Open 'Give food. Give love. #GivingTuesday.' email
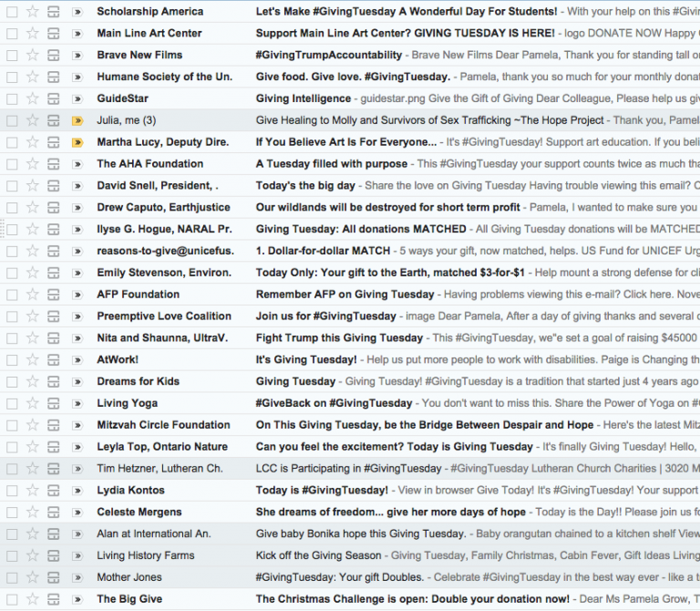 [353, 77]
